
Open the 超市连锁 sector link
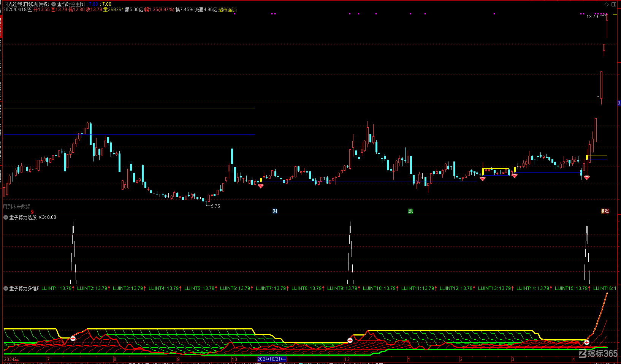[x=228, y=9]
